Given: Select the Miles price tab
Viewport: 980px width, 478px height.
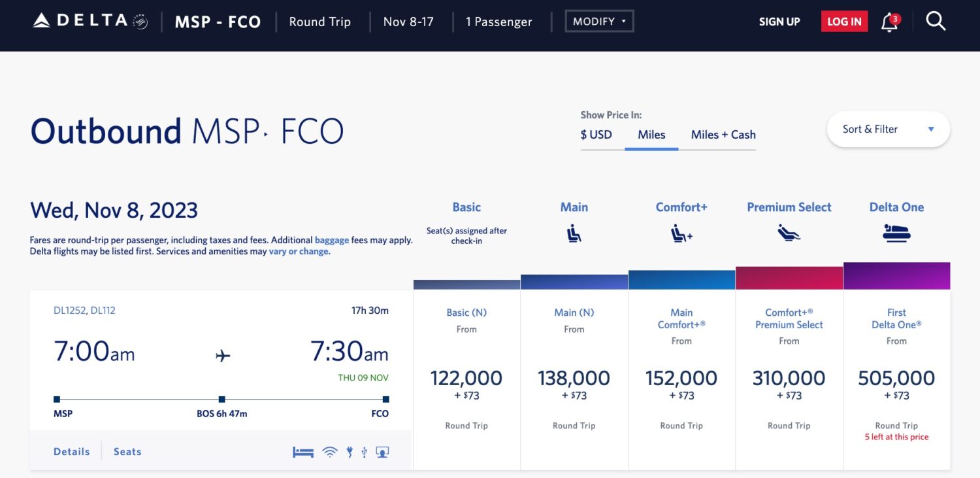Looking at the screenshot, I should pos(651,135).
